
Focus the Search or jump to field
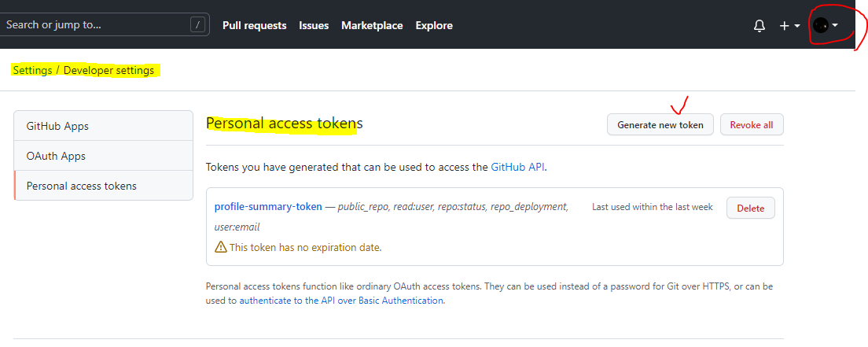point(104,25)
